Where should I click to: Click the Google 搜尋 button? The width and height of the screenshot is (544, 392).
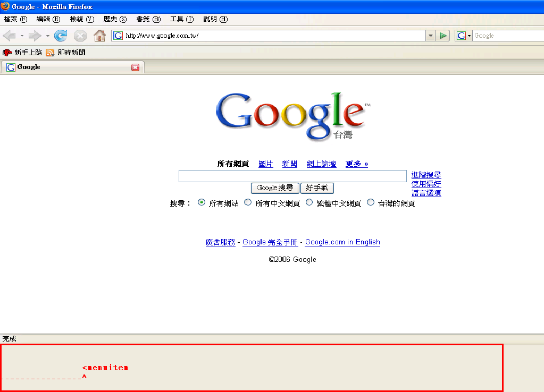[275, 188]
